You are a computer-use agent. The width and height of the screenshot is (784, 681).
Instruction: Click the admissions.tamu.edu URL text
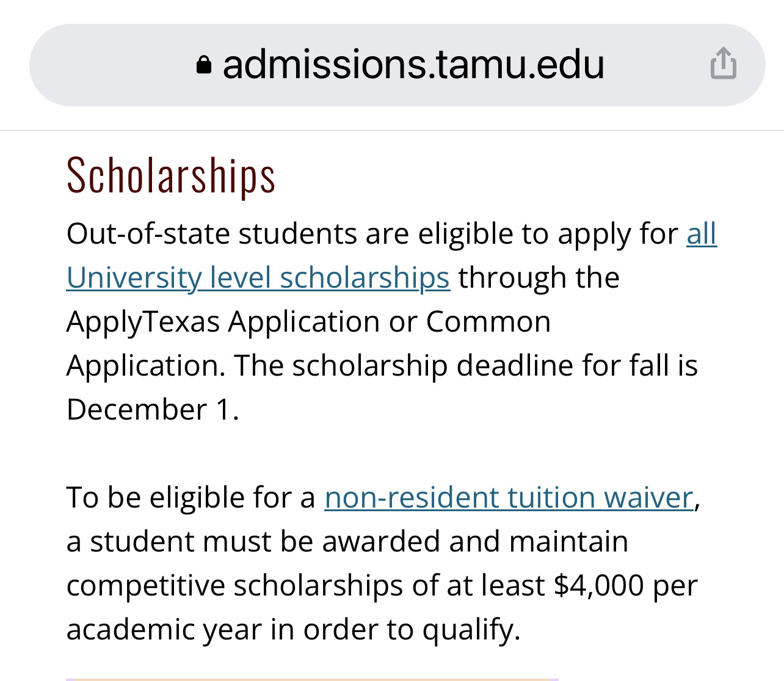tap(413, 65)
